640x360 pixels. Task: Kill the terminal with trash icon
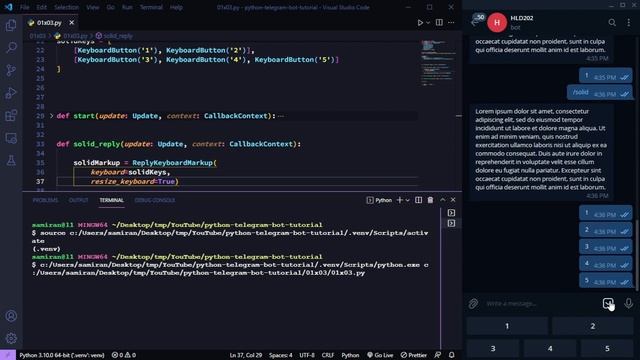(430, 200)
